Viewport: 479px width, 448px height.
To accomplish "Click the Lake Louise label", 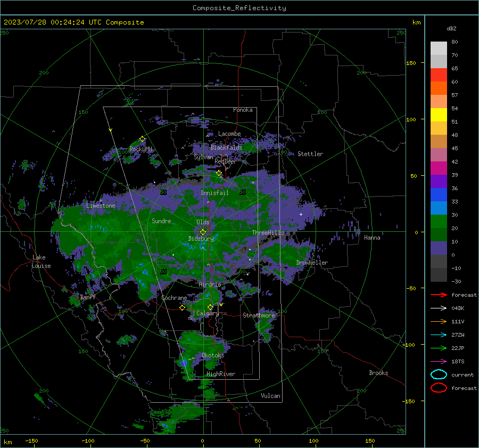I will 41,262.
